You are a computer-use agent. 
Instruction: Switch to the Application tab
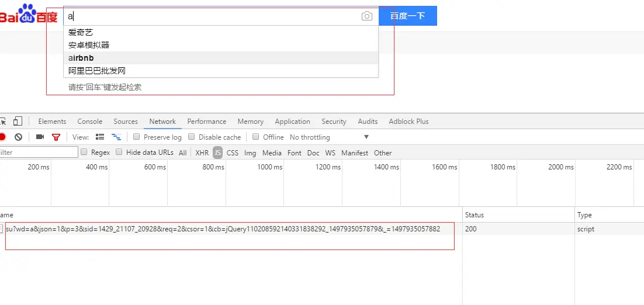pos(292,122)
